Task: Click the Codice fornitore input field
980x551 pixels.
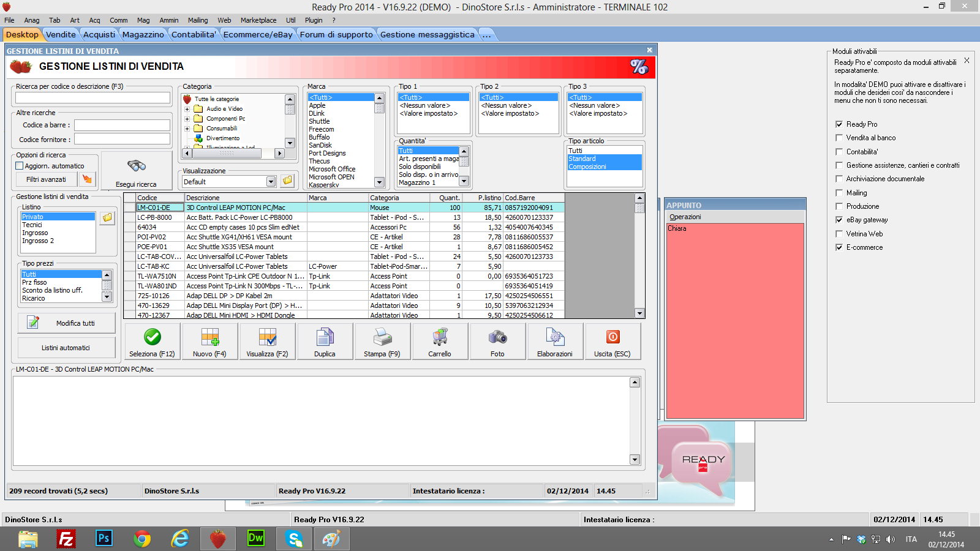Action: tap(123, 139)
